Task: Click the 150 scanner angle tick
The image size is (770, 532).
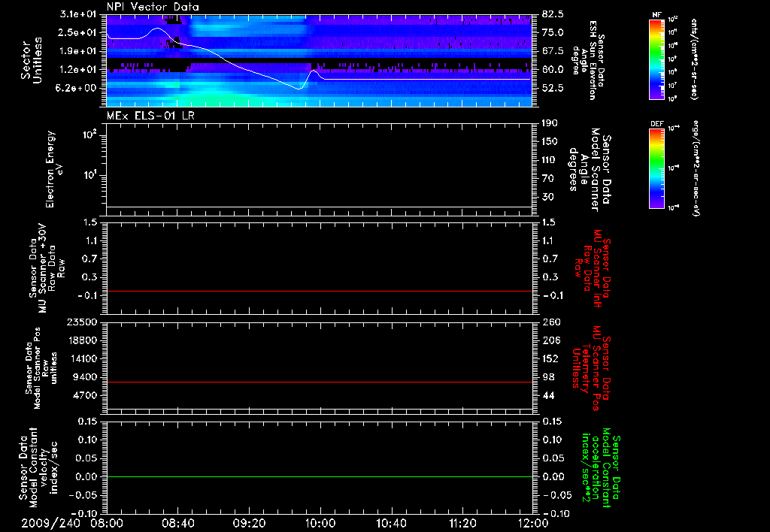Action: click(550, 142)
